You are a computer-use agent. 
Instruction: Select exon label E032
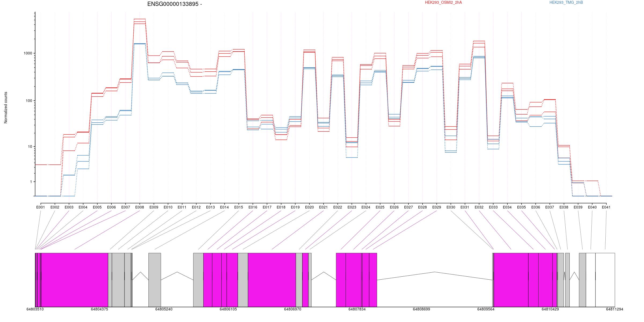tap(479, 207)
